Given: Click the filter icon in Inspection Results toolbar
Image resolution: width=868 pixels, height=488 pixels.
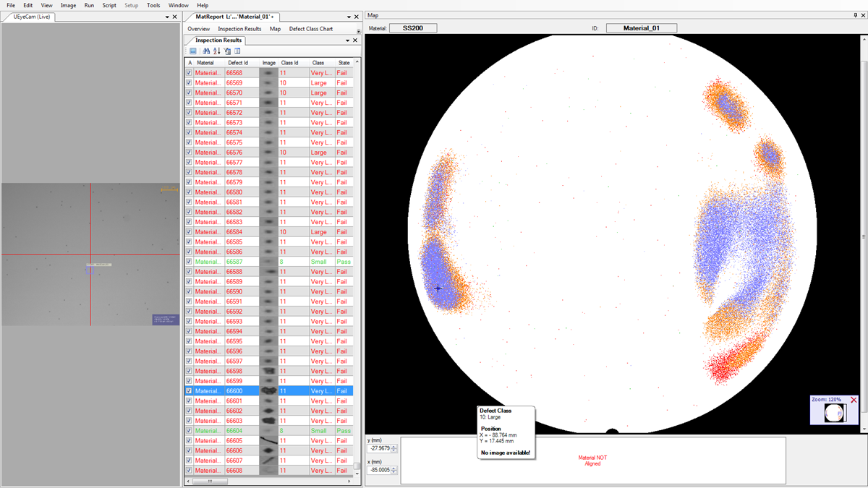Looking at the screenshot, I should coord(227,51).
